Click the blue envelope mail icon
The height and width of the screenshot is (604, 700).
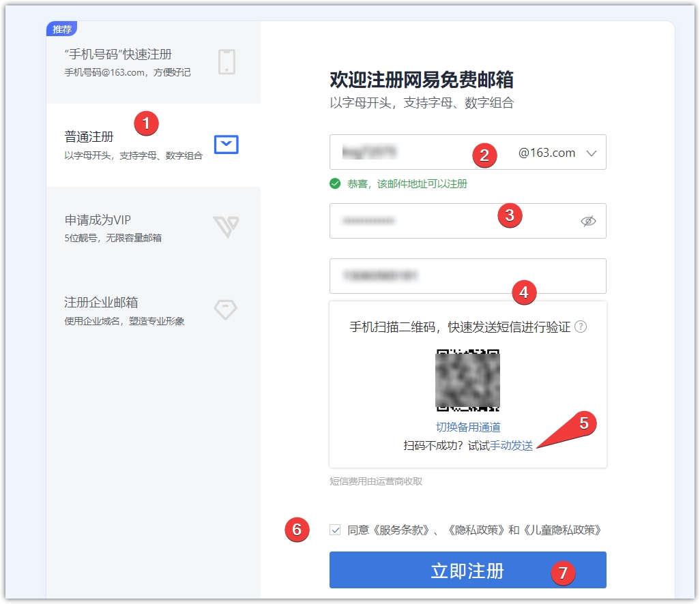point(227,145)
